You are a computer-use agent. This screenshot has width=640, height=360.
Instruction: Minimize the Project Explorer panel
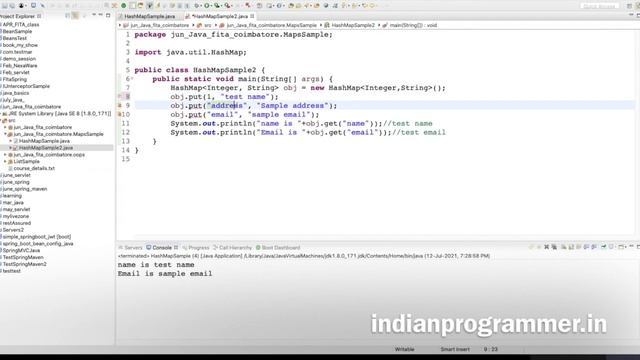tap(100, 16)
